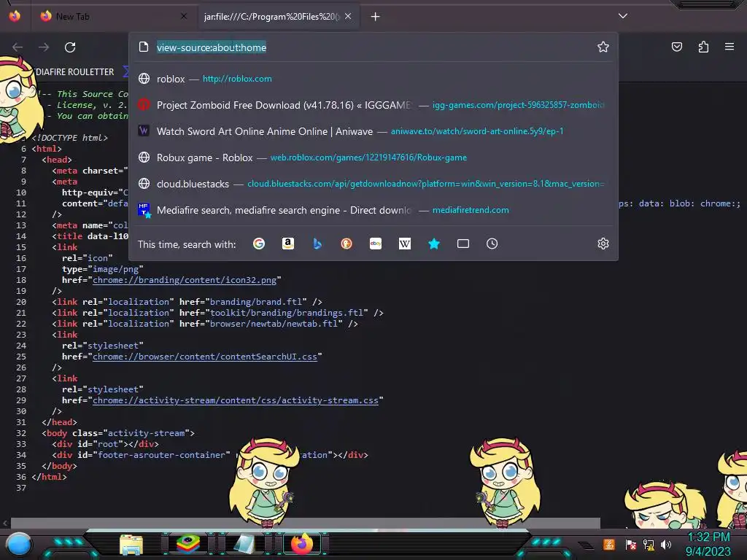The width and height of the screenshot is (747, 560).
Task: Click the Firefox taskbar icon
Action: coord(301,544)
